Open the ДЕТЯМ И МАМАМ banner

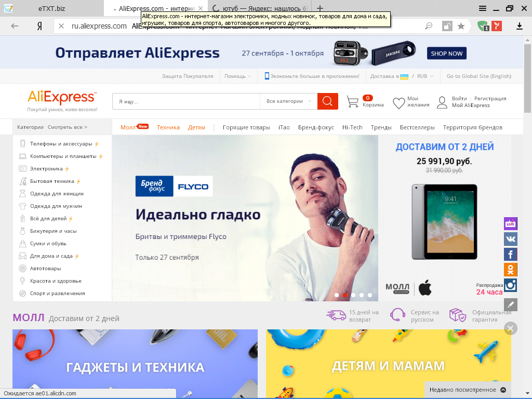pos(388,363)
